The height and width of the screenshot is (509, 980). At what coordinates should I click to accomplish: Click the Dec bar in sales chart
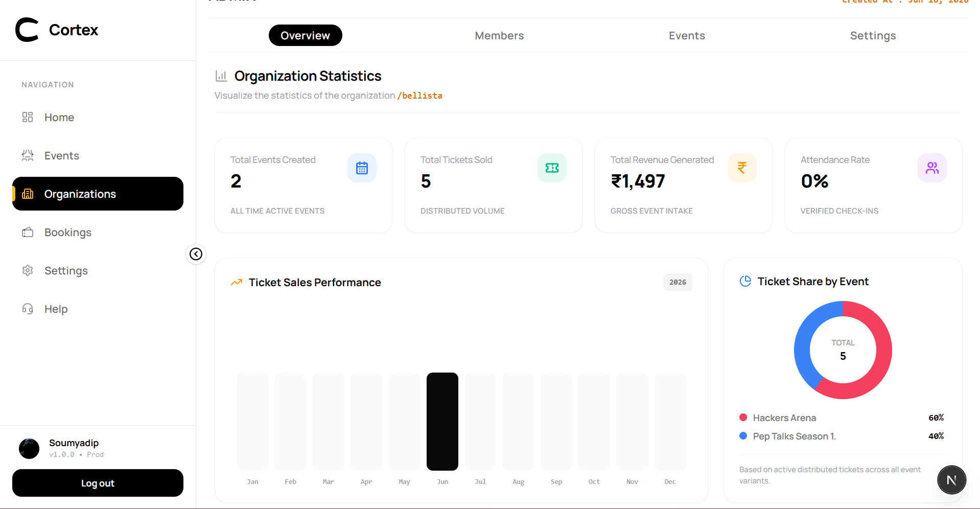point(670,421)
